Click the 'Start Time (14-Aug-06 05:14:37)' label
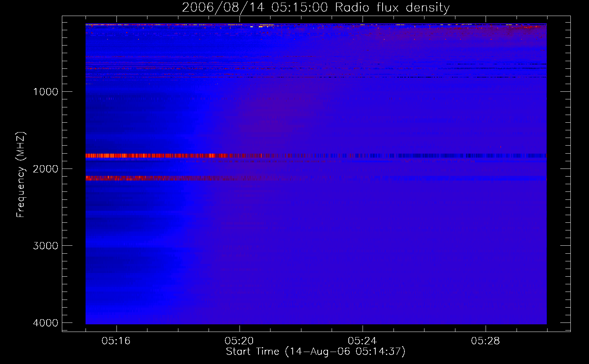 tap(316, 352)
